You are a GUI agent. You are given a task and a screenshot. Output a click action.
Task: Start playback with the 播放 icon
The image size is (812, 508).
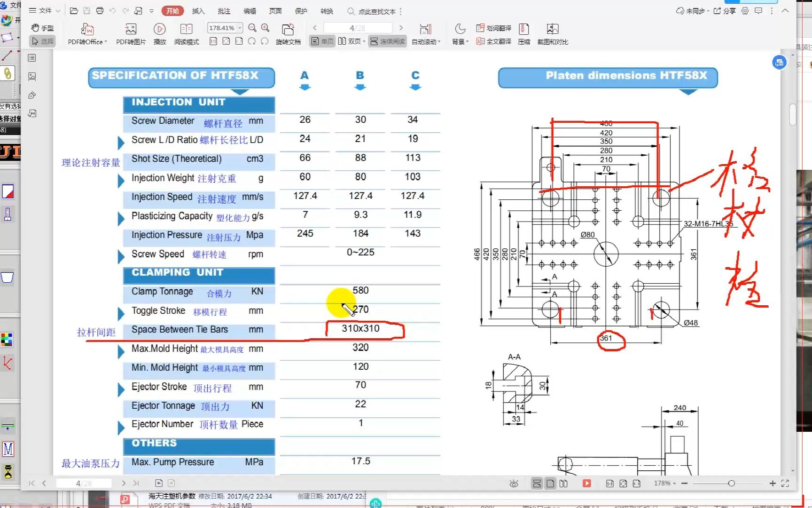160,34
